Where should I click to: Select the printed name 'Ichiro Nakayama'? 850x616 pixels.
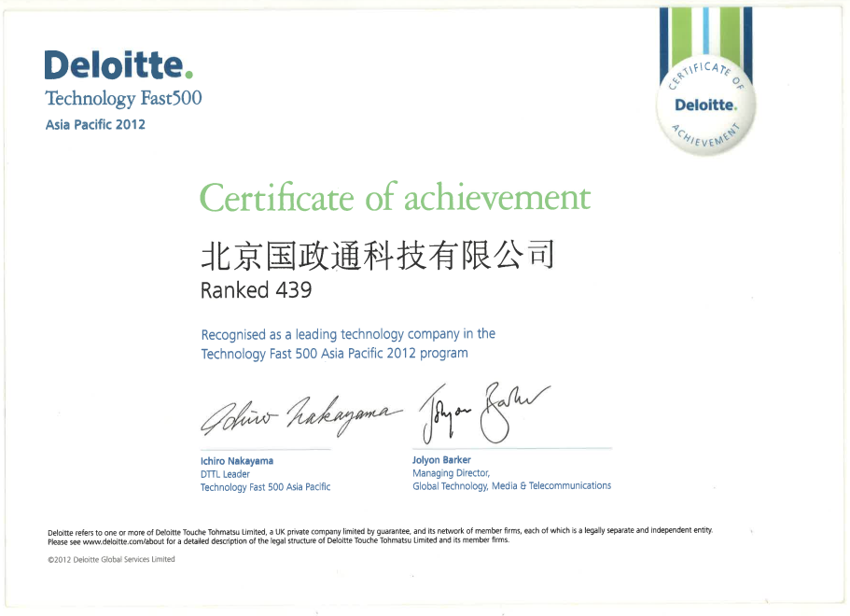pos(237,461)
